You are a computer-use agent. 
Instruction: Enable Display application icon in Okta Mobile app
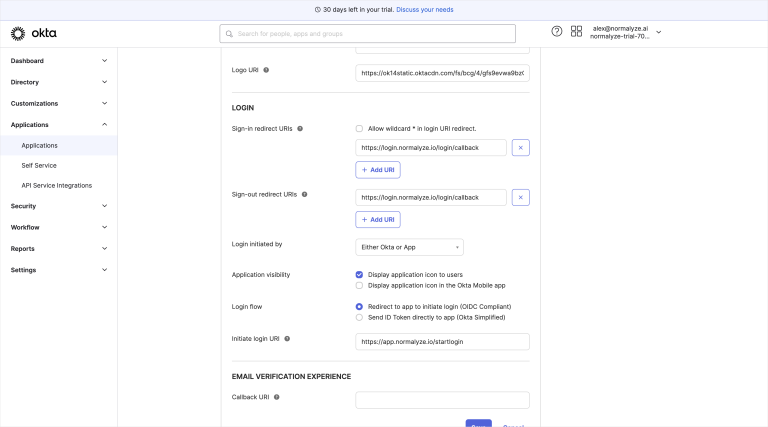coord(359,285)
